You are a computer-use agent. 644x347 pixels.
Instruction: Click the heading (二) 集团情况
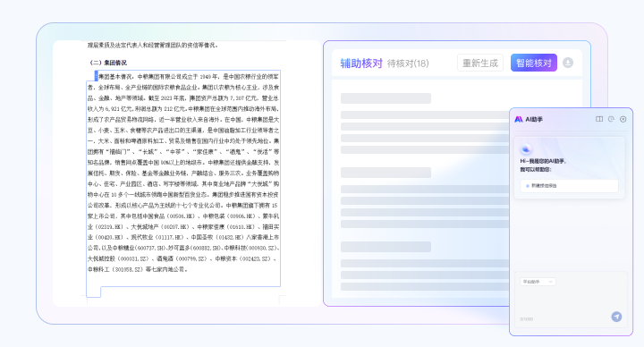coord(108,63)
